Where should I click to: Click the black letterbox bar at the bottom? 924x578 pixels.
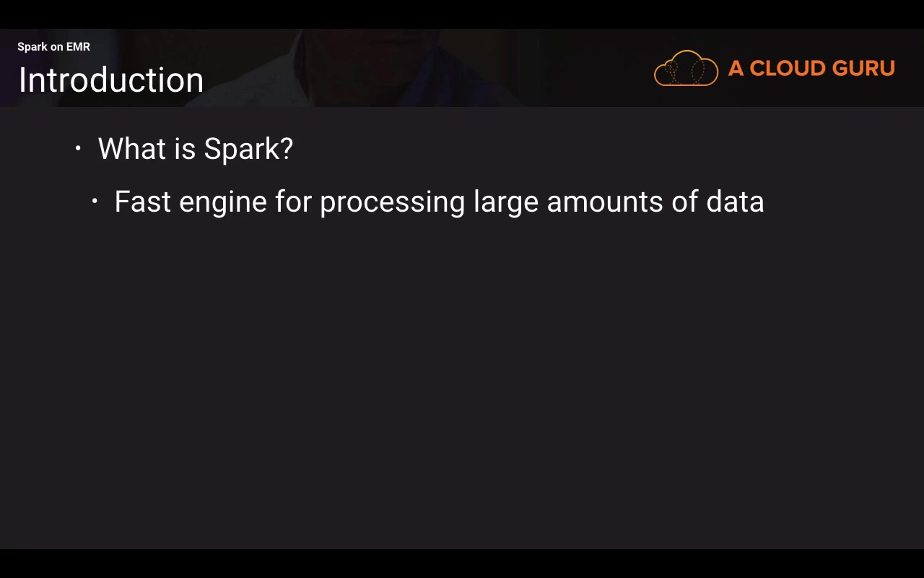pyautogui.click(x=462, y=564)
